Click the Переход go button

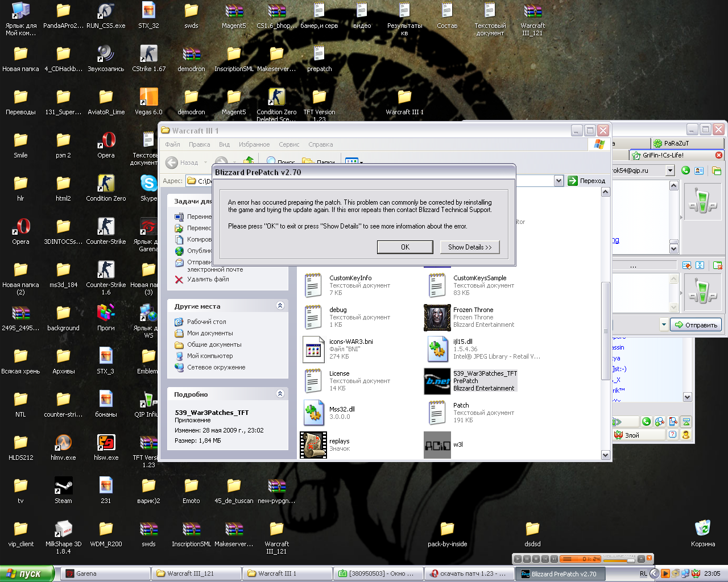[586, 181]
